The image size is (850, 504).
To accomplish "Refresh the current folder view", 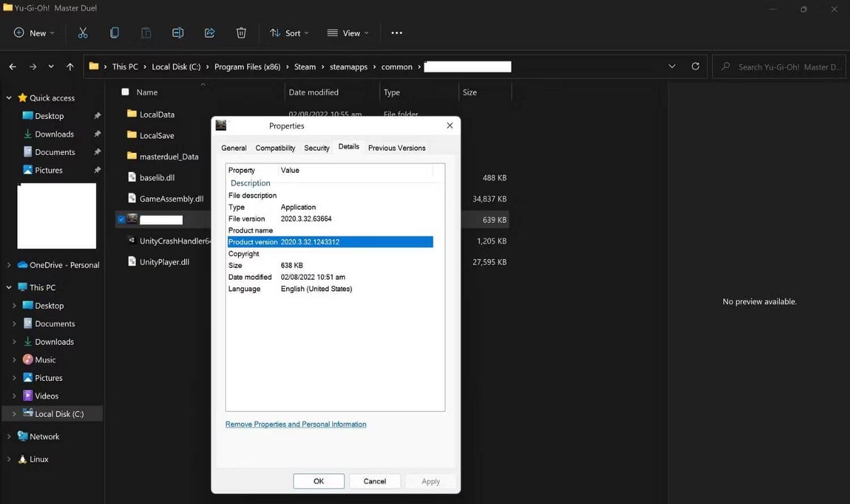I will (x=695, y=67).
